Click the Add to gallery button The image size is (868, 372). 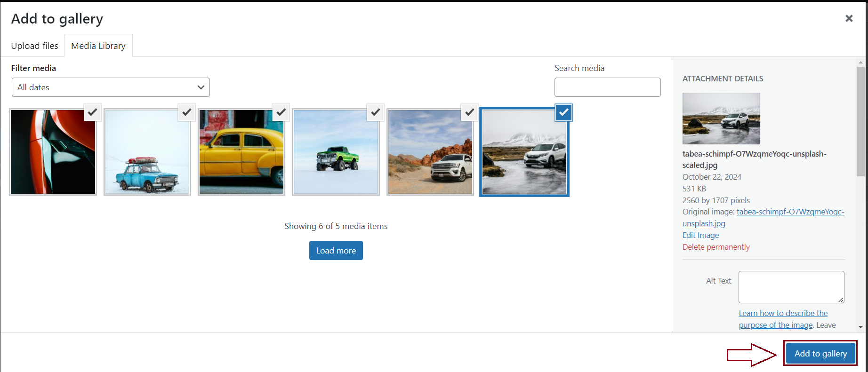click(x=820, y=353)
